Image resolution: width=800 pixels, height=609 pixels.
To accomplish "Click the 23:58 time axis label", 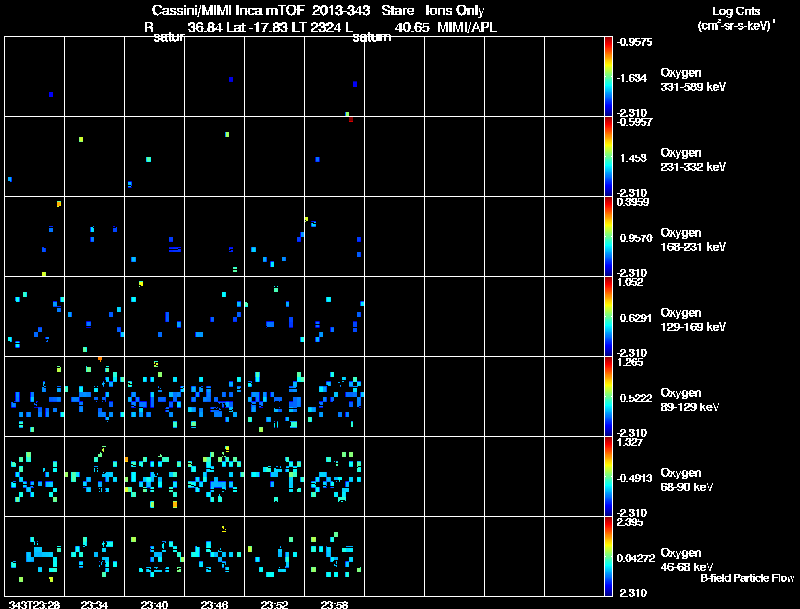I will (x=334, y=604).
